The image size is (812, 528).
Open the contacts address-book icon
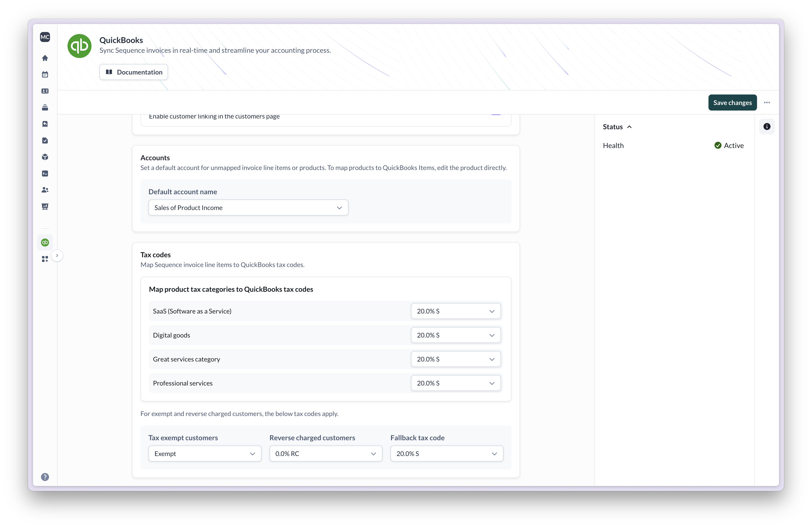[x=45, y=91]
